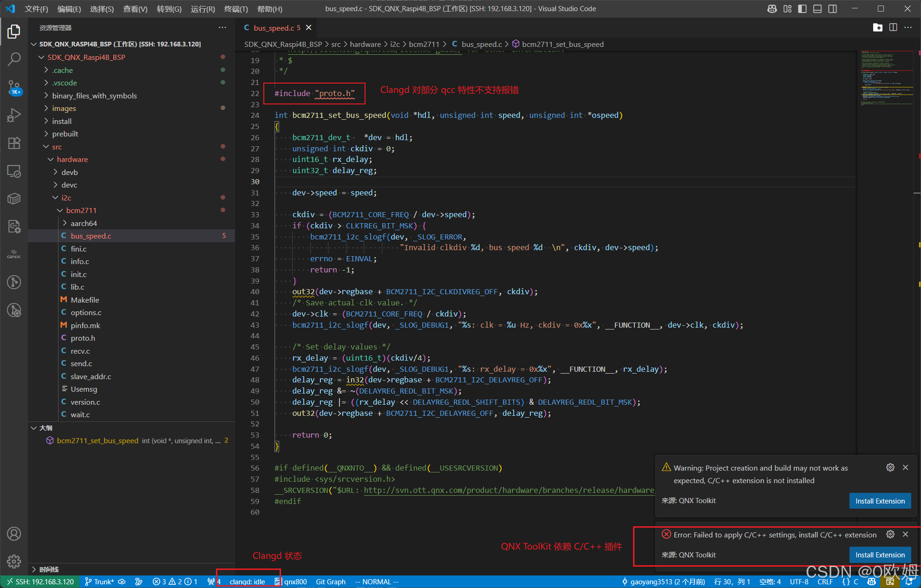Click the Trunk* branch in status bar
The height and width of the screenshot is (588, 921).
tap(99, 582)
